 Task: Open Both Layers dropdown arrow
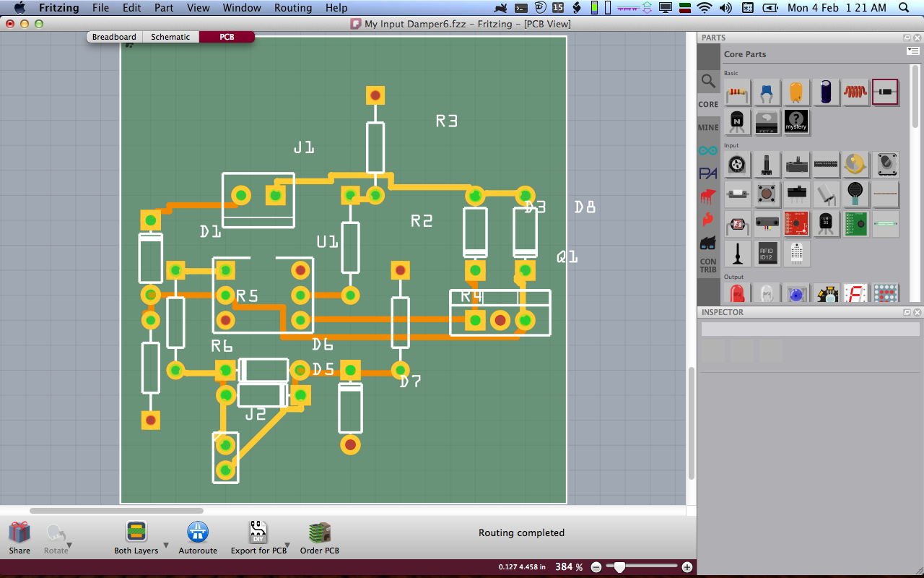pyautogui.click(x=166, y=545)
